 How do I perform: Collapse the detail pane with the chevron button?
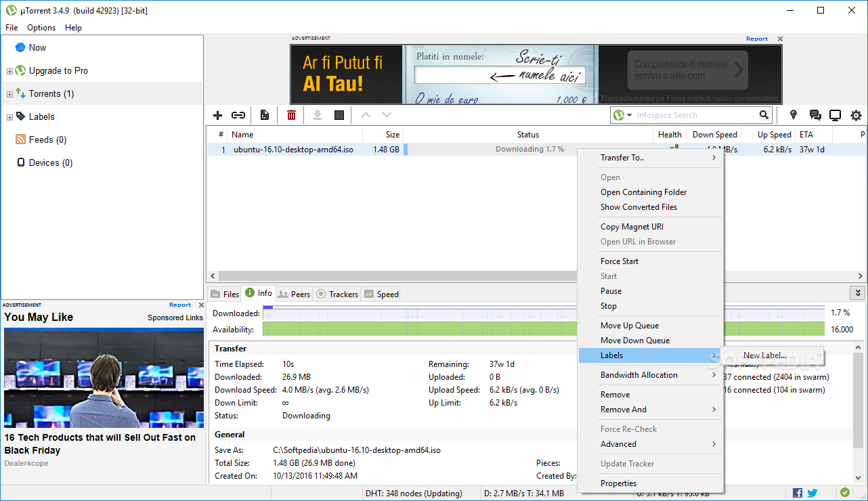click(858, 293)
